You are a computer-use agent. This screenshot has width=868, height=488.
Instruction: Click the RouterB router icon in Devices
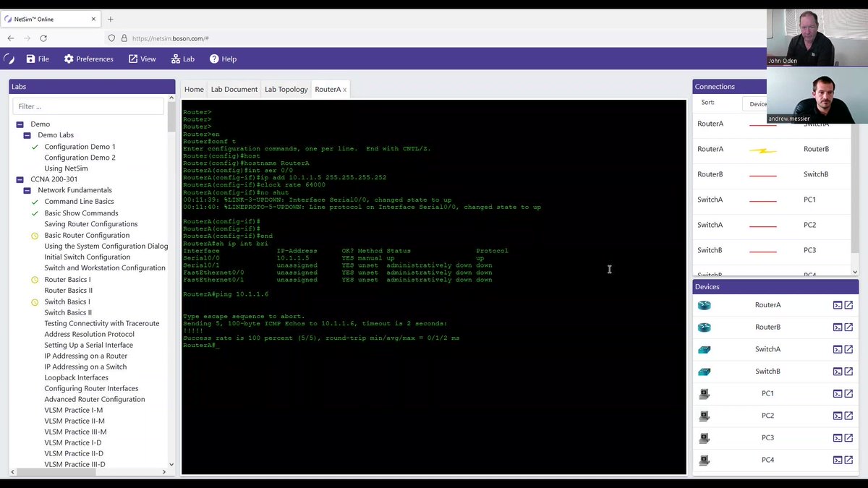click(704, 327)
